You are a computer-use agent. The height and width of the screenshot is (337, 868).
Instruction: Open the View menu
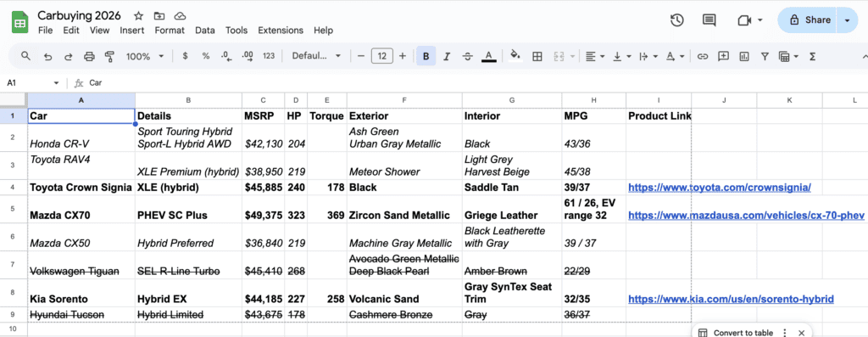tap(100, 31)
